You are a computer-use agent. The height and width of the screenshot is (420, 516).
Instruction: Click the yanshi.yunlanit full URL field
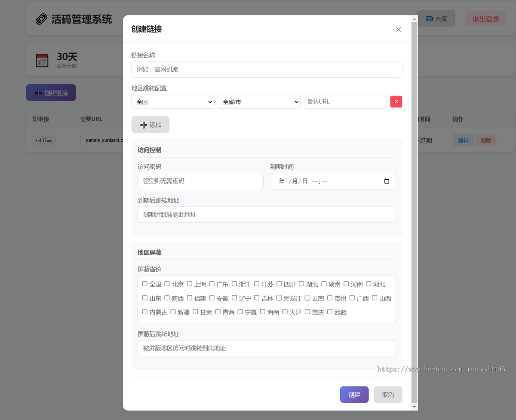pyautogui.click(x=101, y=140)
